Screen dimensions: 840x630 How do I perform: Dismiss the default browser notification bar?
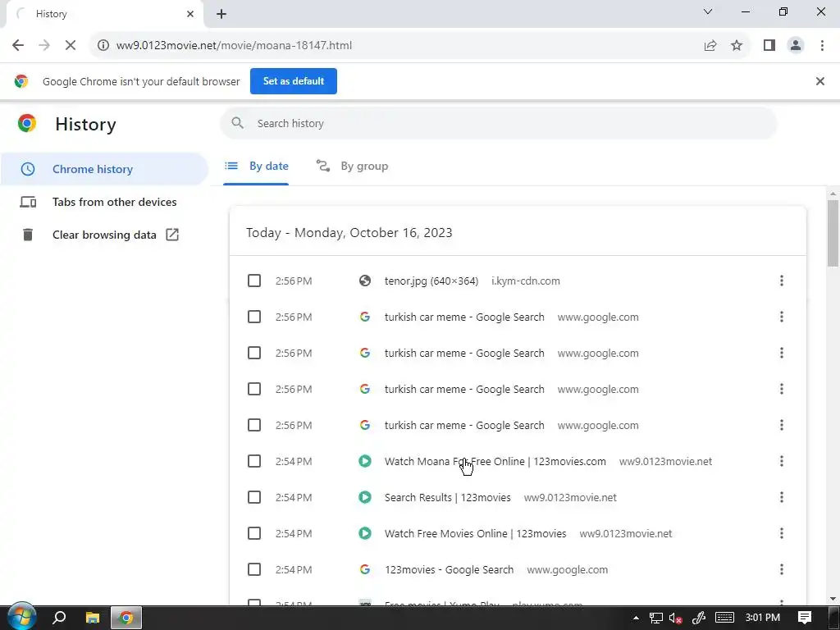(819, 81)
